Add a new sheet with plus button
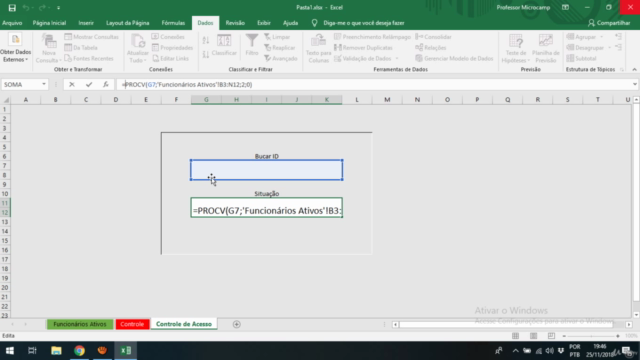Viewport: 640px width, 360px height. click(236, 324)
